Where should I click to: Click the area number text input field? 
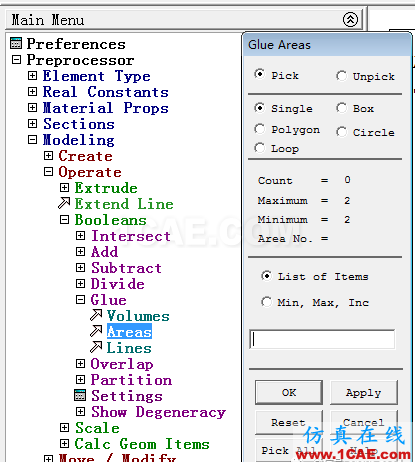(322, 339)
